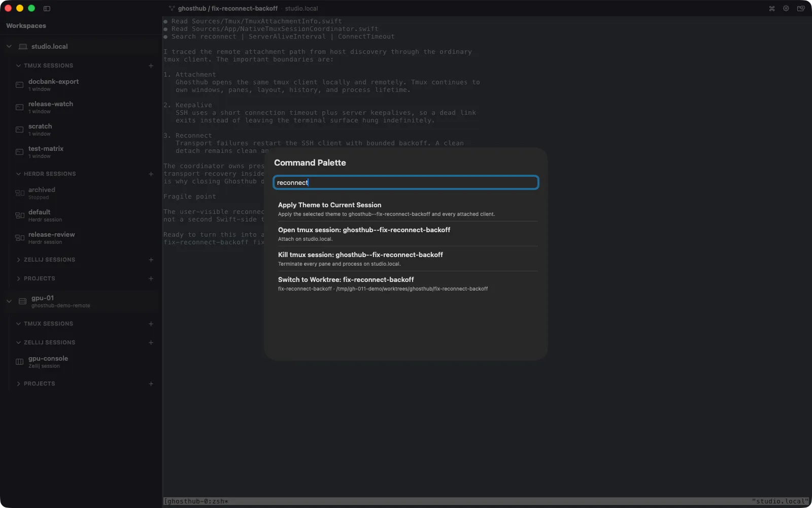Select Switch to Worktree: fix-reconnect-backoff
The image size is (812, 508).
[406, 283]
